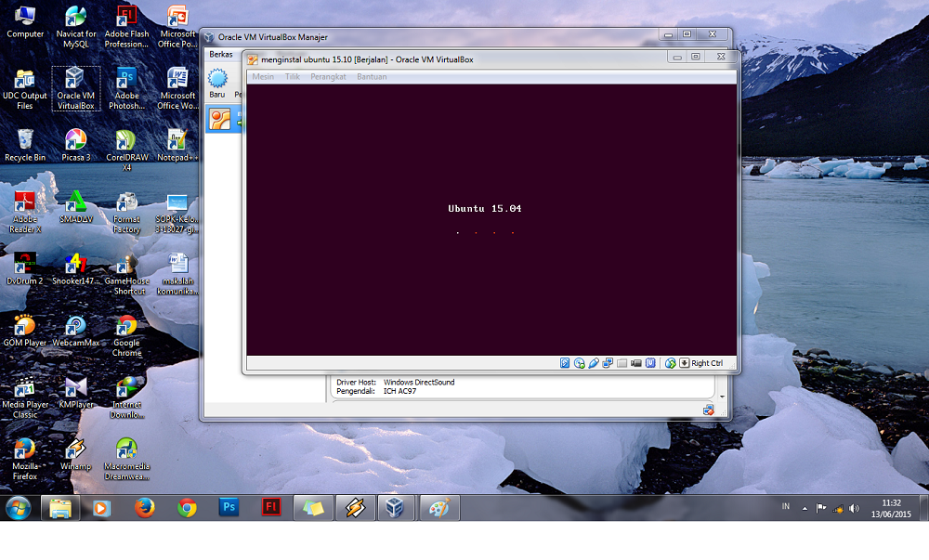Click the Adobe Flash taskbar icon
Viewport: 929px width, 560px height.
[270, 507]
